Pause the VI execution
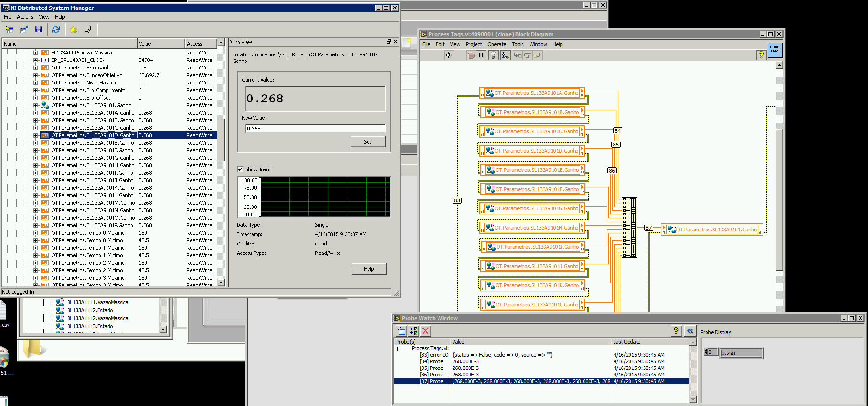 click(481, 55)
